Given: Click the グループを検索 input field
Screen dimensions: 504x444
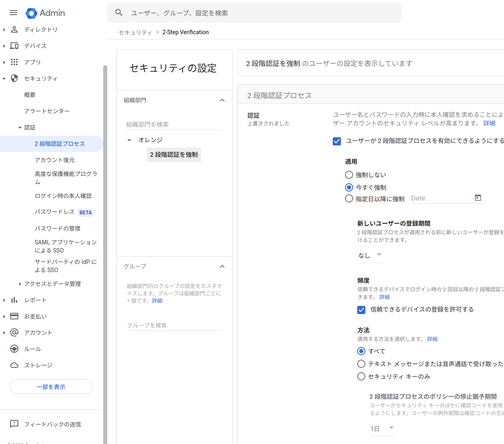Looking at the screenshot, I should (174, 325).
